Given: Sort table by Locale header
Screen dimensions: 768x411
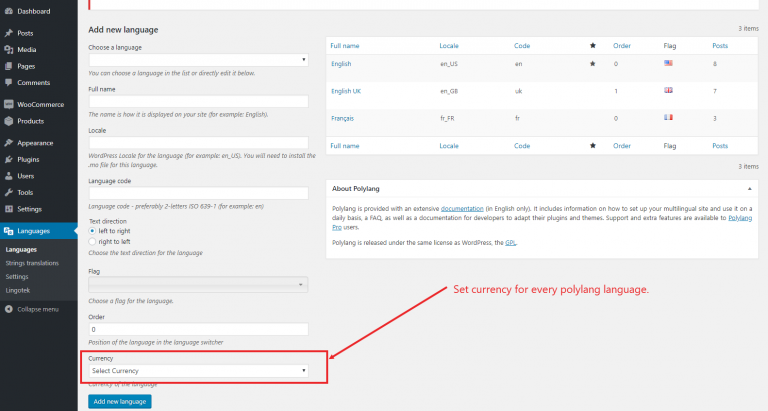Looking at the screenshot, I should click(x=449, y=46).
